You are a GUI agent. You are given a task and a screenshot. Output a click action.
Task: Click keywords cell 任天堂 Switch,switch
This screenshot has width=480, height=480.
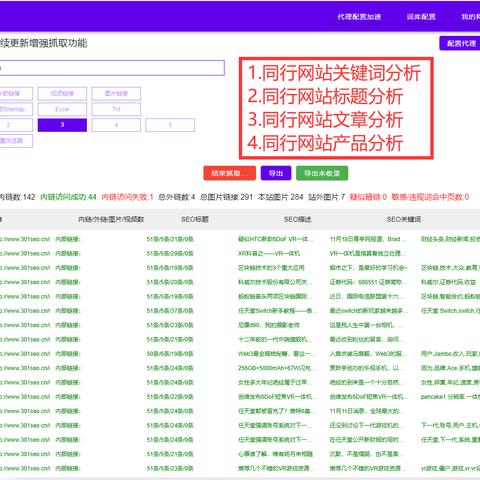pos(450,311)
